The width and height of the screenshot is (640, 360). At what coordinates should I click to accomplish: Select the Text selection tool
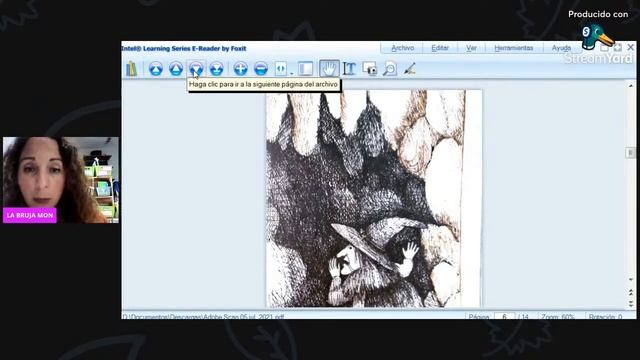coord(349,69)
